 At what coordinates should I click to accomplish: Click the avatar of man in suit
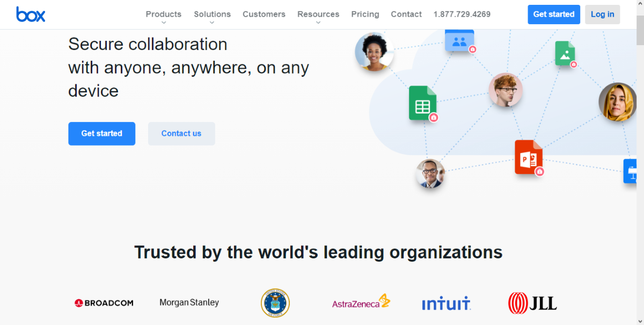coord(430,174)
